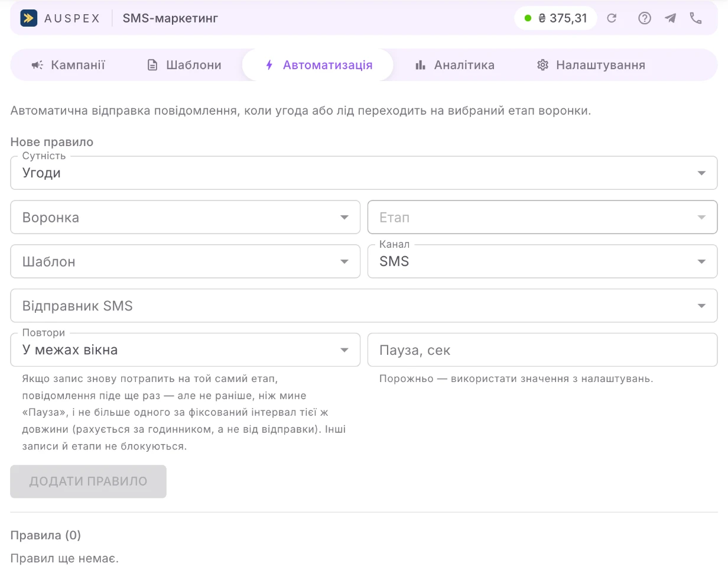The height and width of the screenshot is (576, 728).
Task: Click the phone call icon
Action: [696, 18]
